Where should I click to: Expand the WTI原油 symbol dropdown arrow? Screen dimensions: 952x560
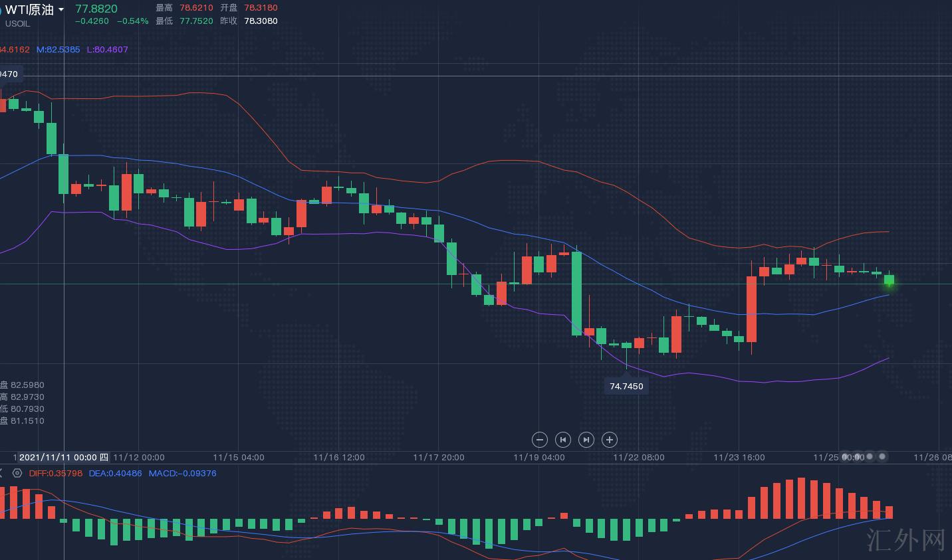[x=61, y=10]
